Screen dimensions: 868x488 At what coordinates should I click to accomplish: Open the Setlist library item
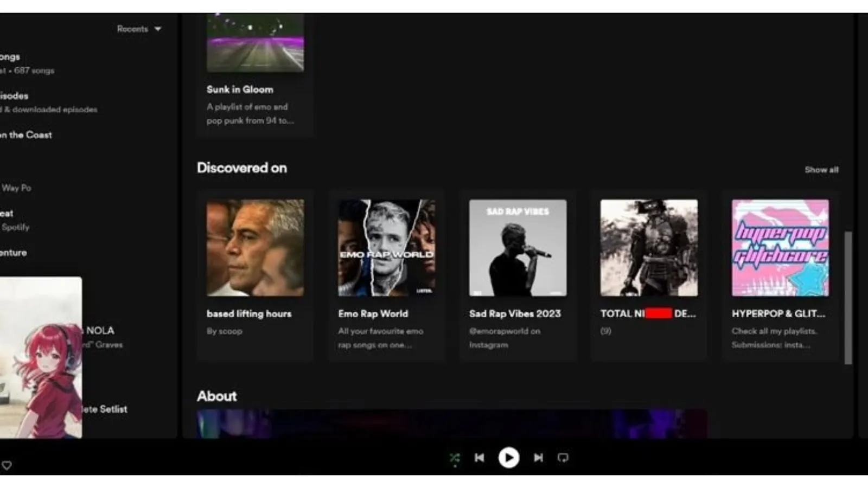coord(105,409)
